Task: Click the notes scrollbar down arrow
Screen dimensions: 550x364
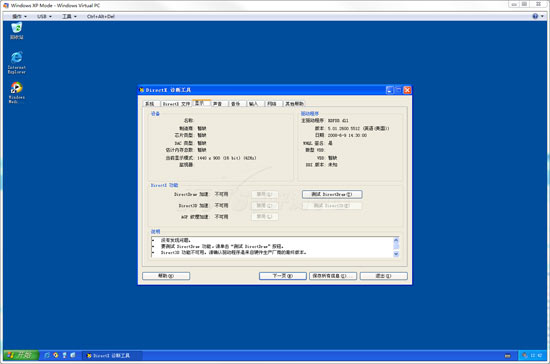Action: (x=396, y=254)
